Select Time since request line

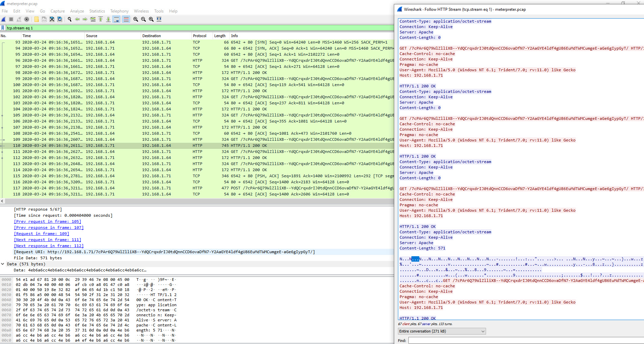click(x=63, y=215)
